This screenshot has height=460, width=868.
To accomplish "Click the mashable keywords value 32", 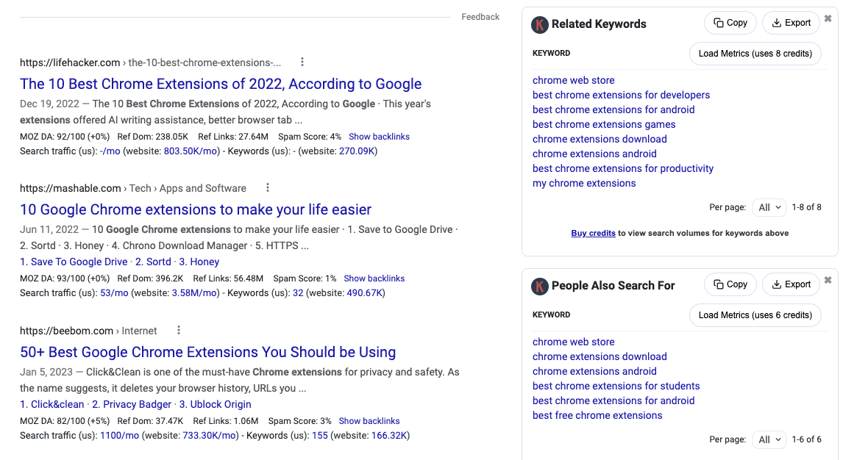I will coord(298,293).
